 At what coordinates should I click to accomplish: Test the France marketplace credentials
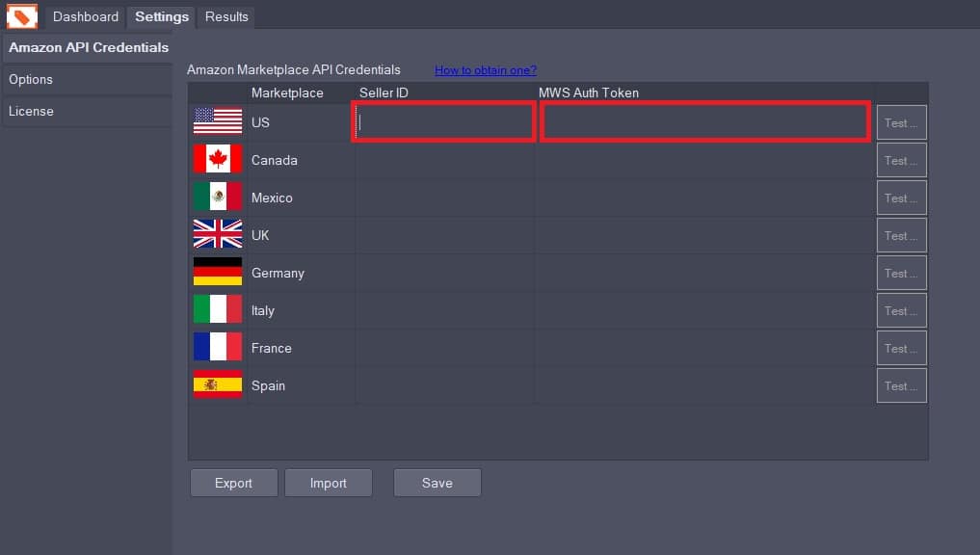tap(901, 348)
